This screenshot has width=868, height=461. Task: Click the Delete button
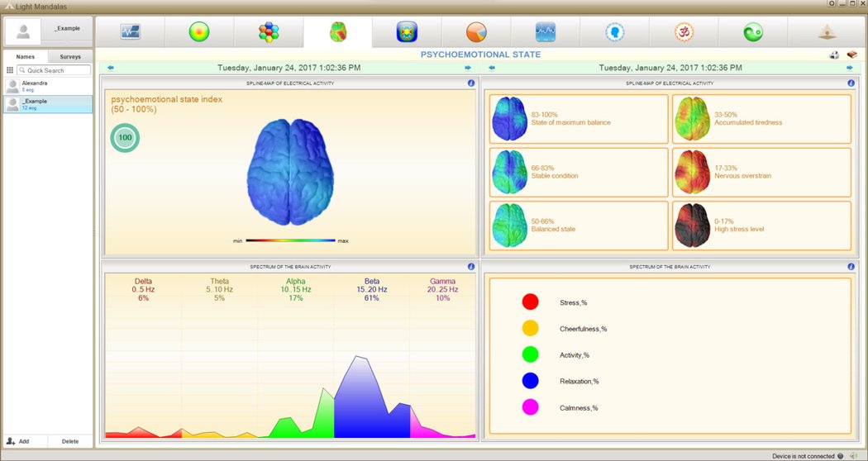click(x=70, y=441)
